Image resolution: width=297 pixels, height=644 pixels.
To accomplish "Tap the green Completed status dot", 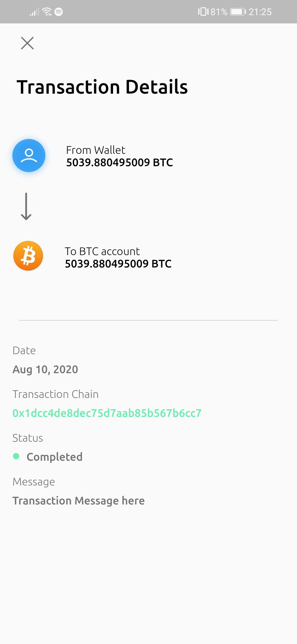I will (16, 456).
